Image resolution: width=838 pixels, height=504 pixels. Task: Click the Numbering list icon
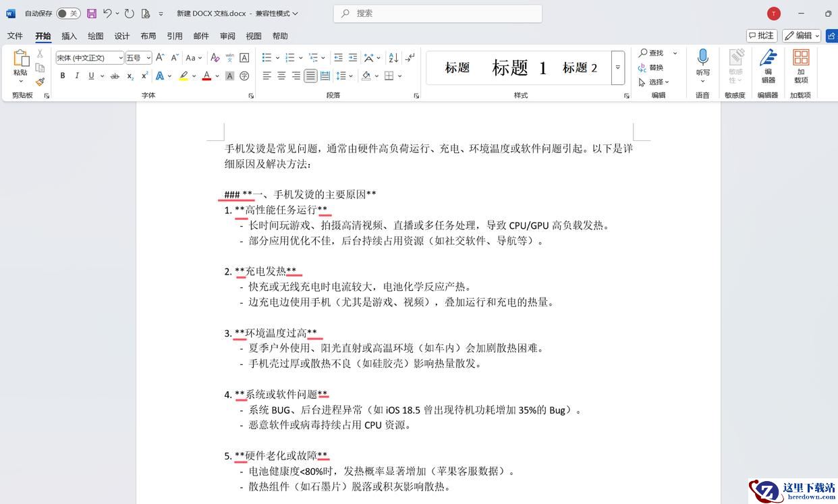289,58
